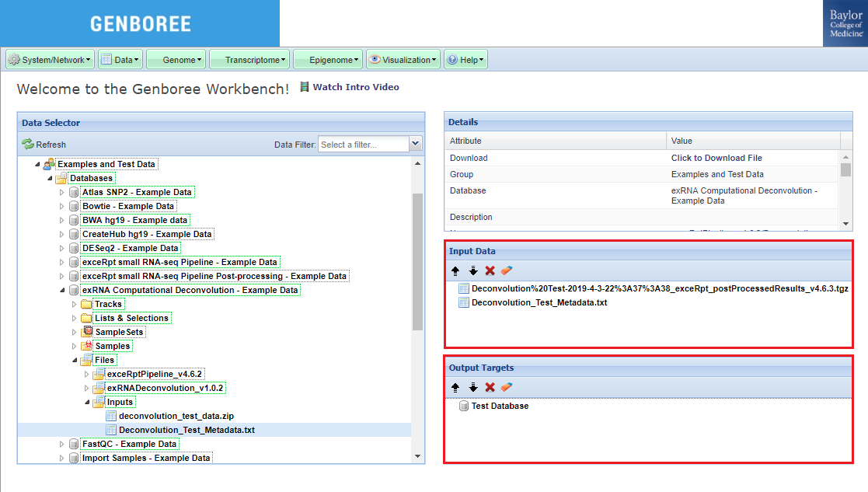This screenshot has width=868, height=492.
Task: Open the Data Filter dropdown
Action: [x=415, y=144]
